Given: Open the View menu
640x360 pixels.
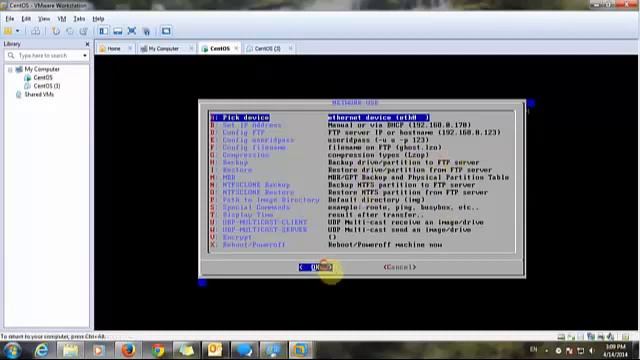Looking at the screenshot, I should [44, 19].
